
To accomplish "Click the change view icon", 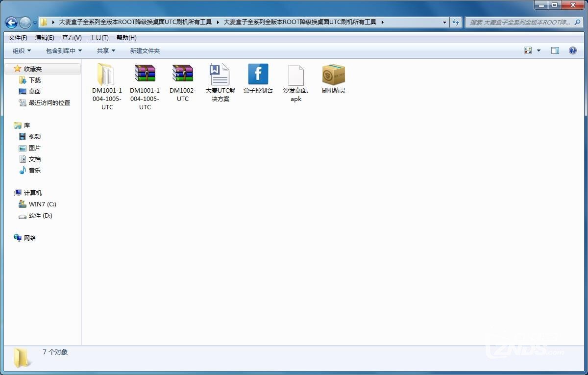I will pos(528,50).
